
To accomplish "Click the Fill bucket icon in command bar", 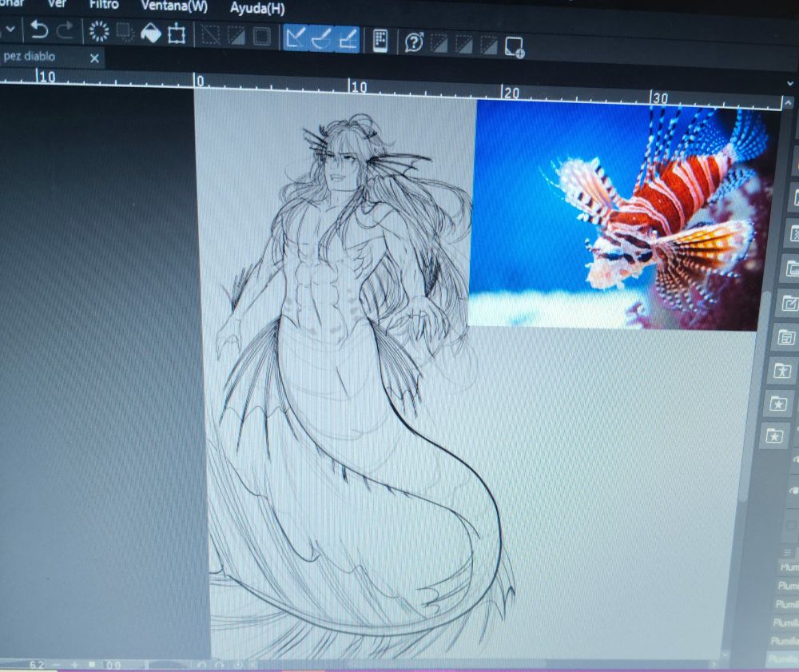I will click(x=150, y=34).
